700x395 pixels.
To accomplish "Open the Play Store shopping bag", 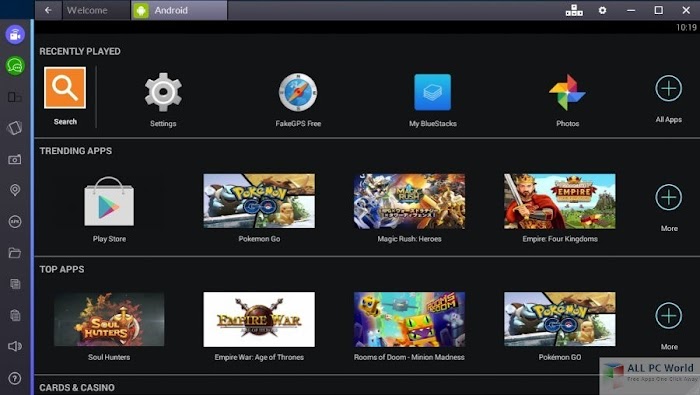I will (109, 201).
